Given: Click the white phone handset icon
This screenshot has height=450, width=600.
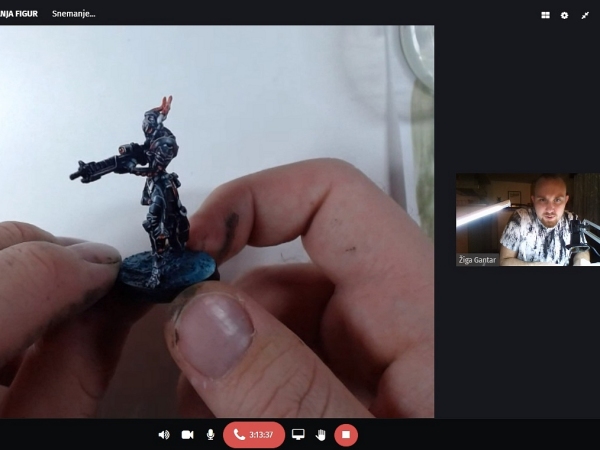Looking at the screenshot, I should [240, 434].
